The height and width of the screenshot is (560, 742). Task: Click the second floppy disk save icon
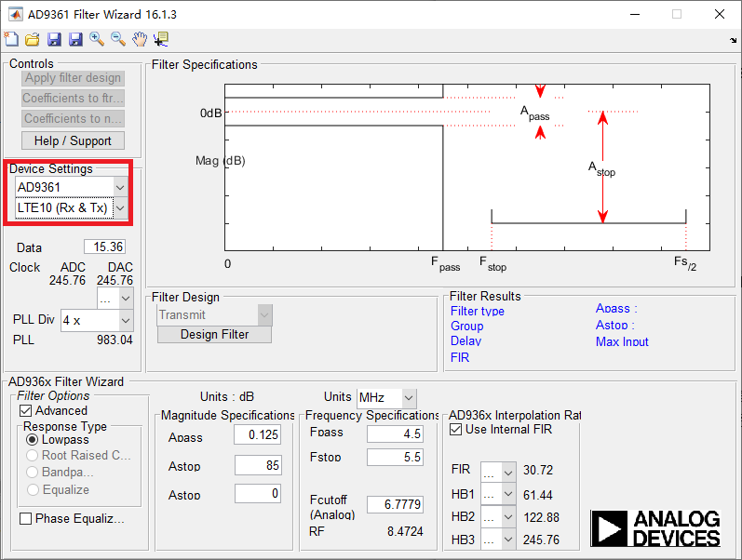(74, 39)
